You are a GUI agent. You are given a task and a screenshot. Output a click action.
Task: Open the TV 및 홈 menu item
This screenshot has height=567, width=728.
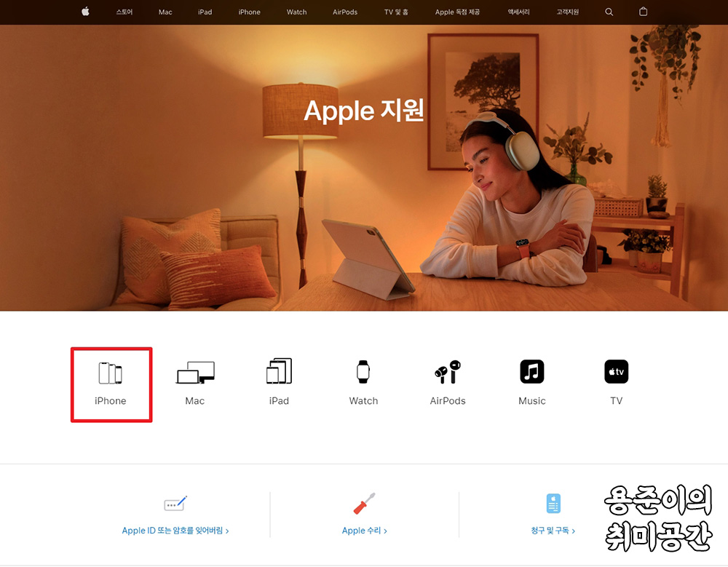[396, 12]
